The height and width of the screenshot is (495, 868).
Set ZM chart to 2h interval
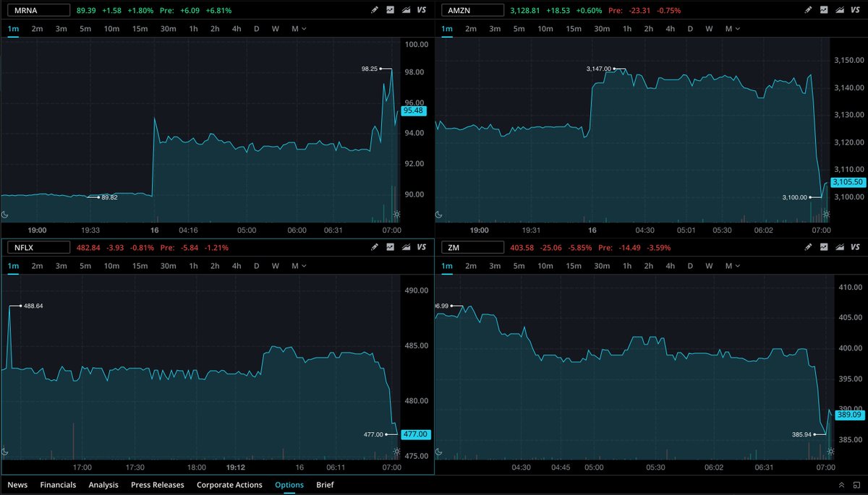(x=649, y=266)
